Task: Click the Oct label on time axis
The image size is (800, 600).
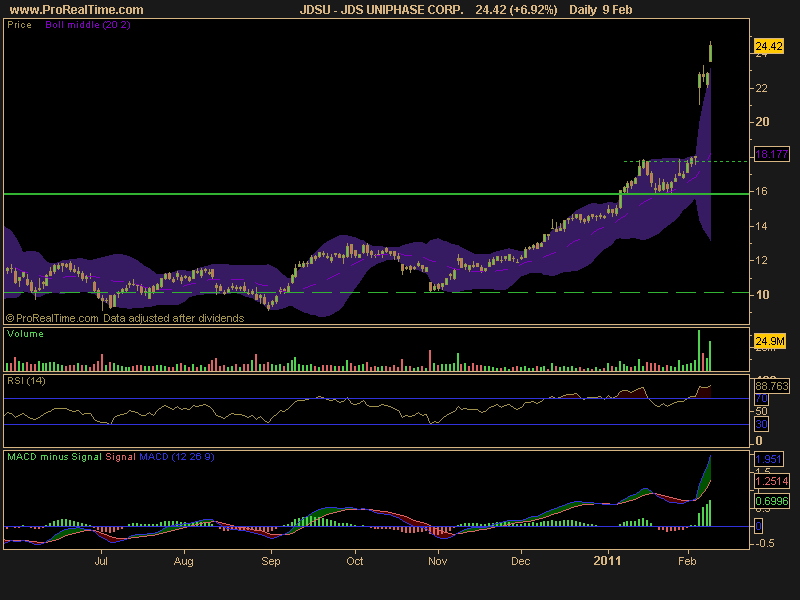Action: [x=355, y=561]
